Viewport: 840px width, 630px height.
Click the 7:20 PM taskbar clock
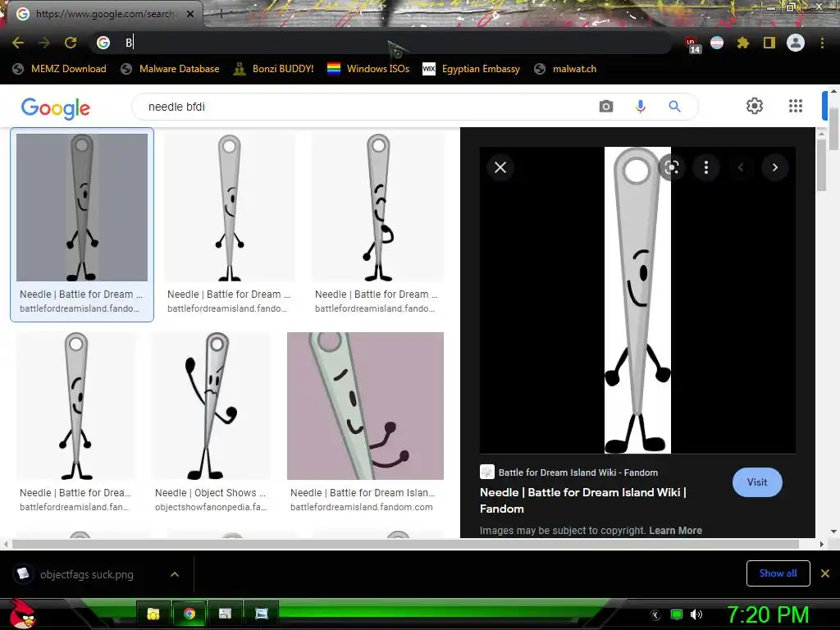[x=768, y=614]
